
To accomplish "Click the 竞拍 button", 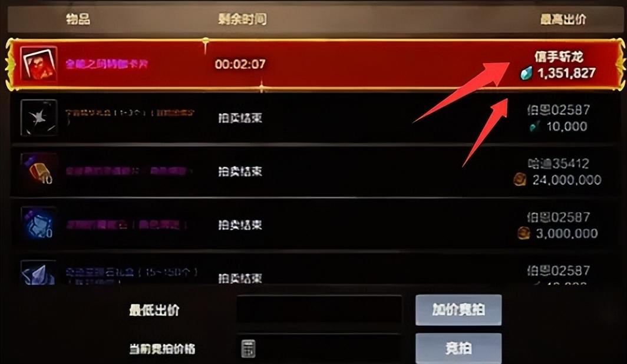I will [458, 348].
